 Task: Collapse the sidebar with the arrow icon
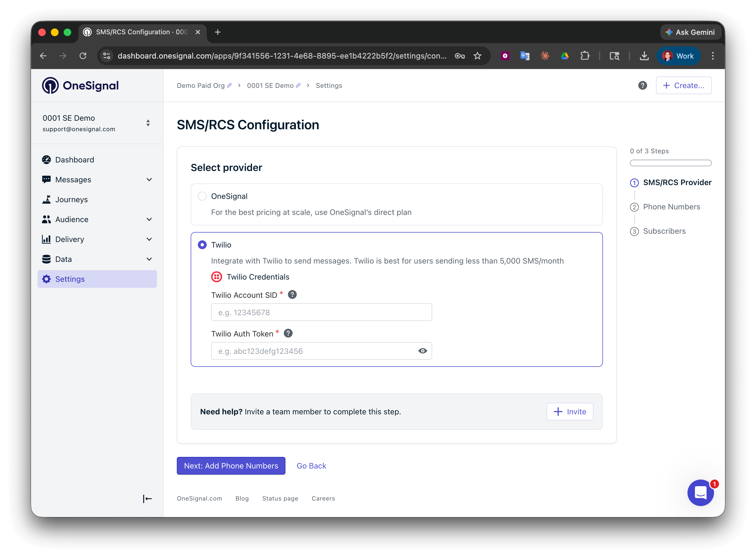pos(147,499)
